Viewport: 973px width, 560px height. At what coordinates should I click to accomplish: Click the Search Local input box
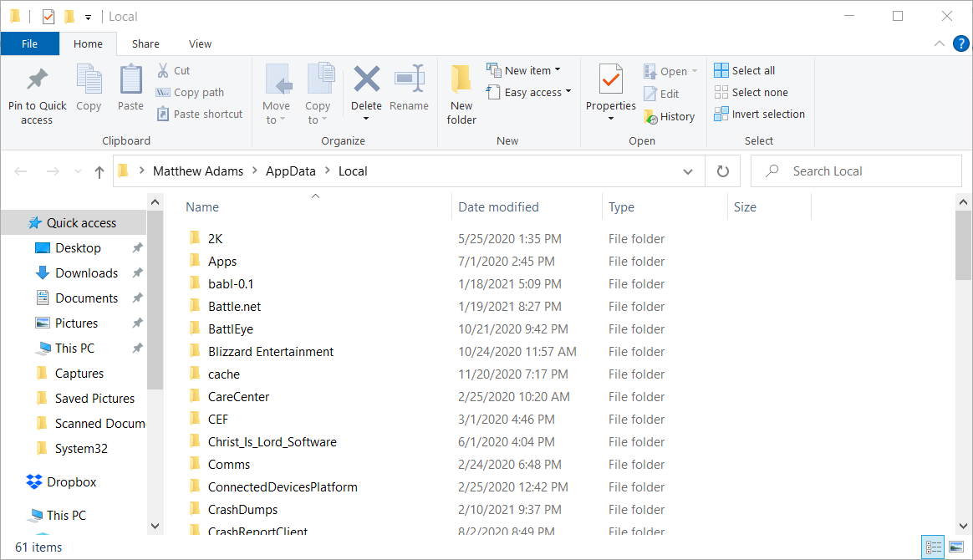(856, 171)
